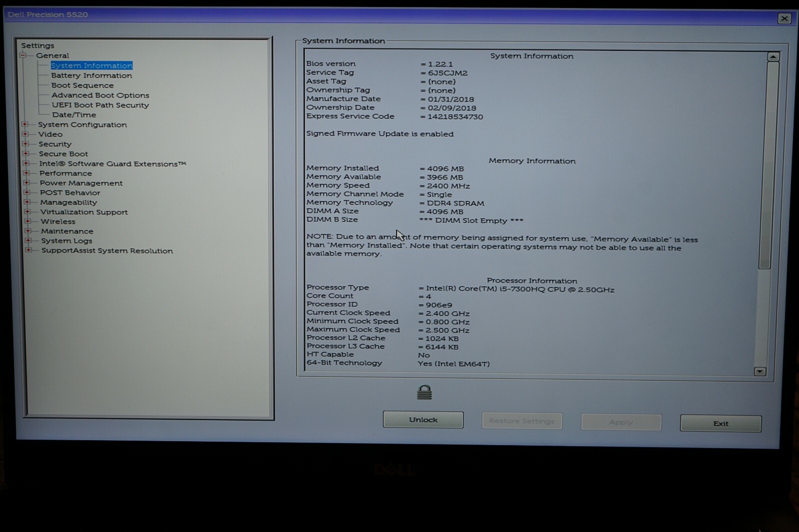The height and width of the screenshot is (532, 799).
Task: Expand the System Configuration node
Action: pyautogui.click(x=25, y=124)
